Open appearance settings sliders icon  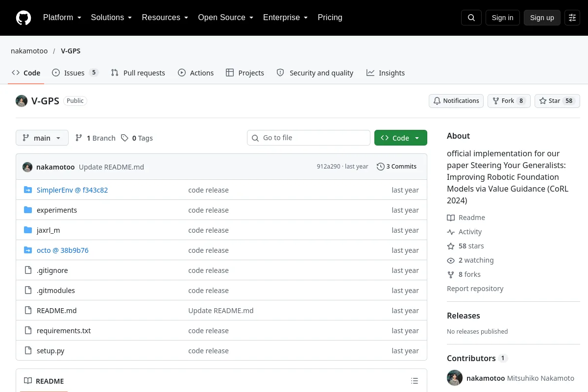(572, 18)
